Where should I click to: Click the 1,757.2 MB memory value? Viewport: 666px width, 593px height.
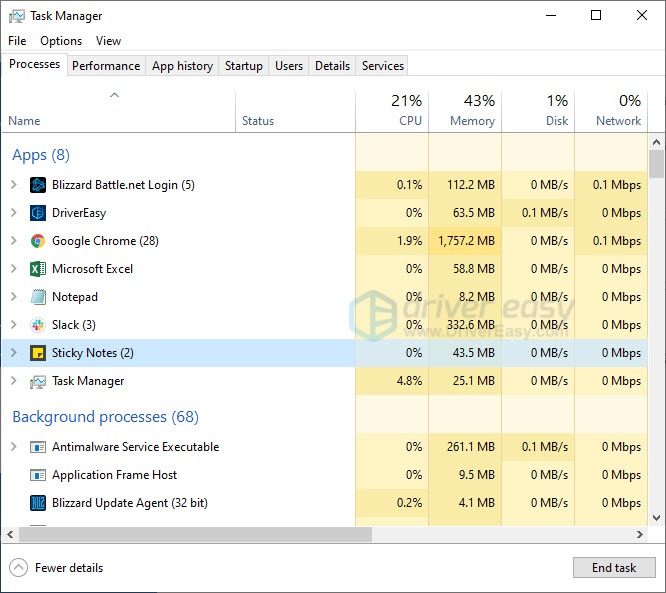[466, 241]
